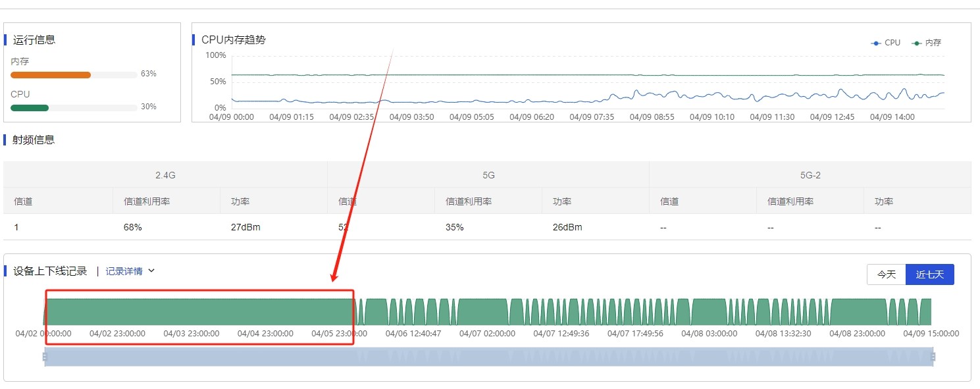Open the 记录详情 link

(x=124, y=271)
